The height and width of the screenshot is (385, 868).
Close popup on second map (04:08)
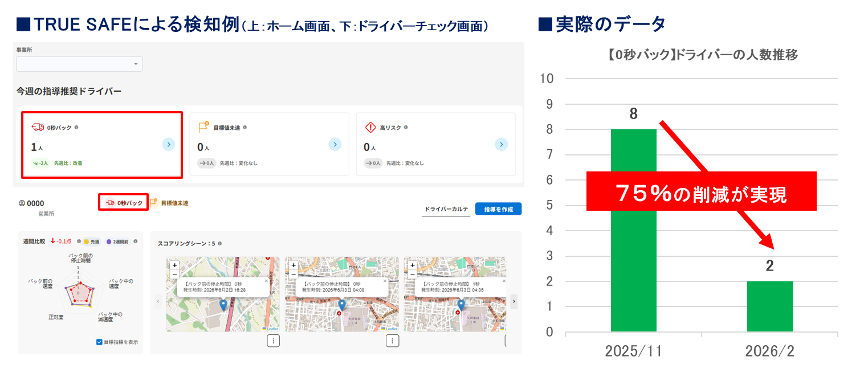[385, 281]
